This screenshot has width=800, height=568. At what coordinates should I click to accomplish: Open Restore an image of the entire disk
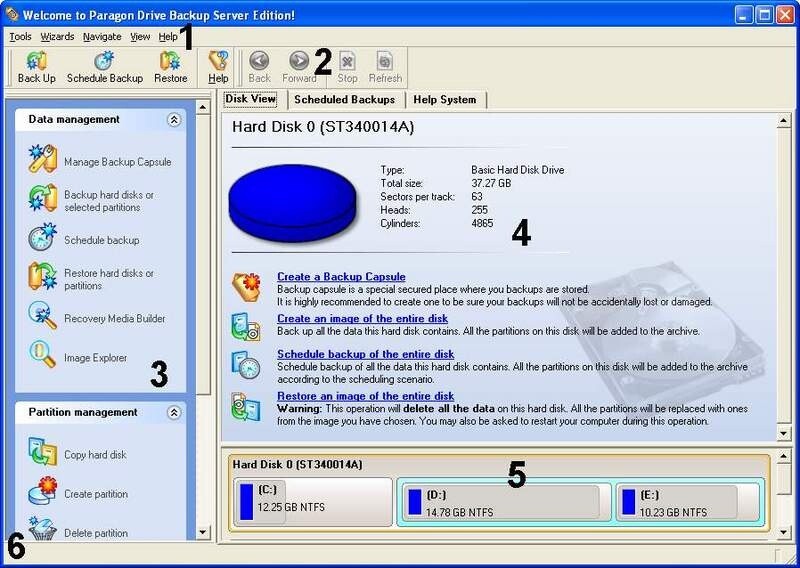365,396
